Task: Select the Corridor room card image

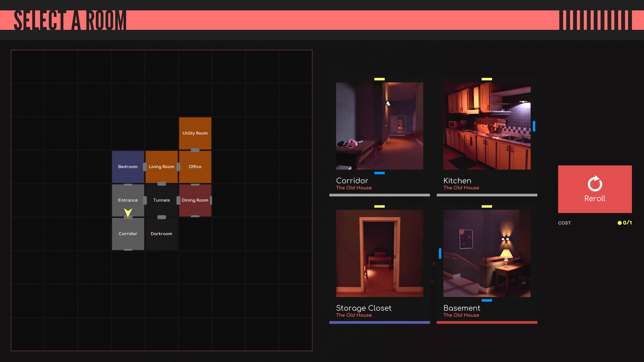Action: (380, 126)
